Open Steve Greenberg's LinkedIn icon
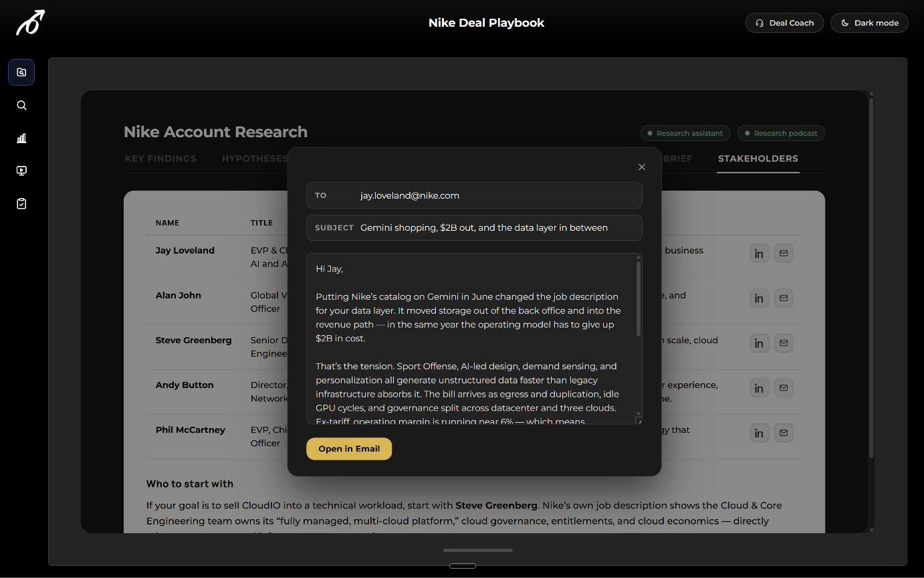The width and height of the screenshot is (924, 578). tap(759, 343)
